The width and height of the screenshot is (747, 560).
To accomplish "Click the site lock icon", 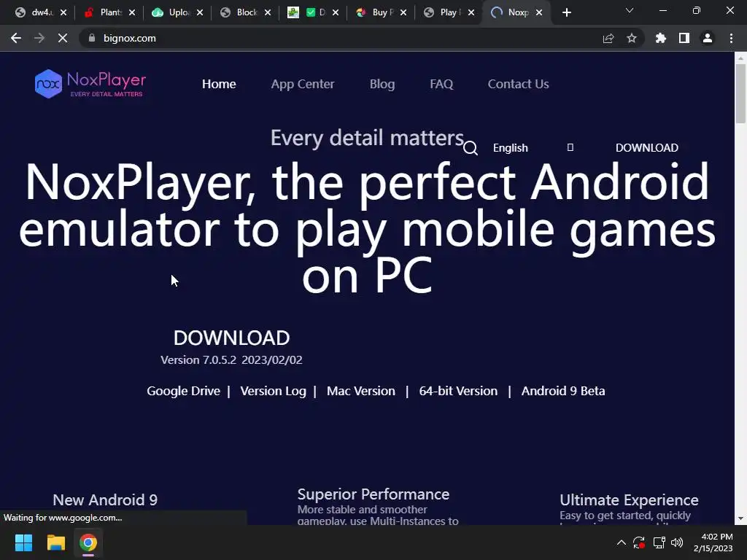I will 92,38.
